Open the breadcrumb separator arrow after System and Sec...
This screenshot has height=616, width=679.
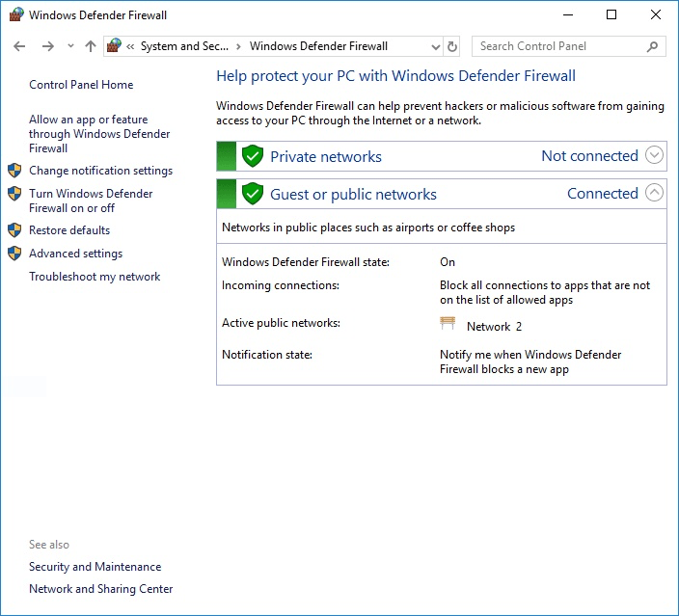coord(238,46)
